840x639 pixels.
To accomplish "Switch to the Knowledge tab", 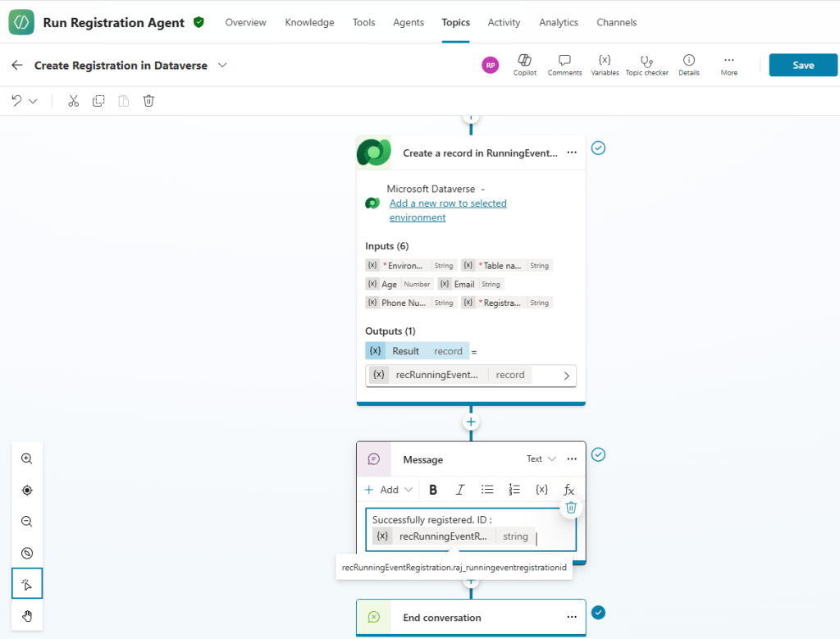I will tap(309, 22).
